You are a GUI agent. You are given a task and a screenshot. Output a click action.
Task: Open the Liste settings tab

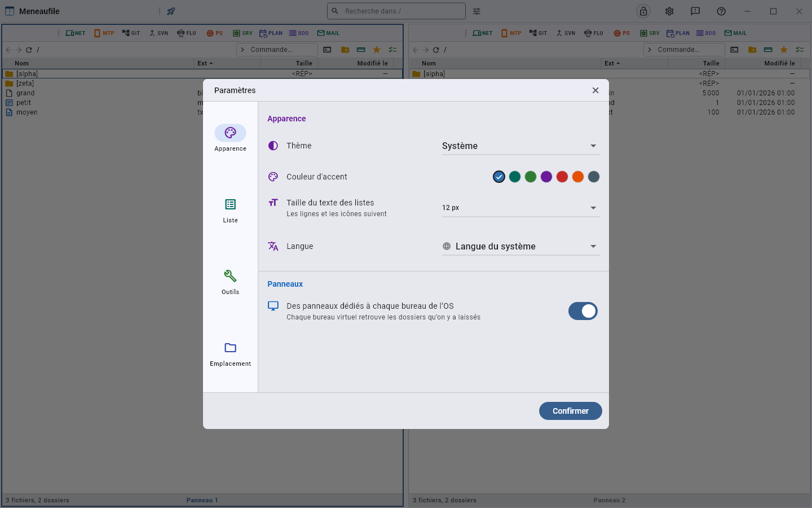coord(230,211)
